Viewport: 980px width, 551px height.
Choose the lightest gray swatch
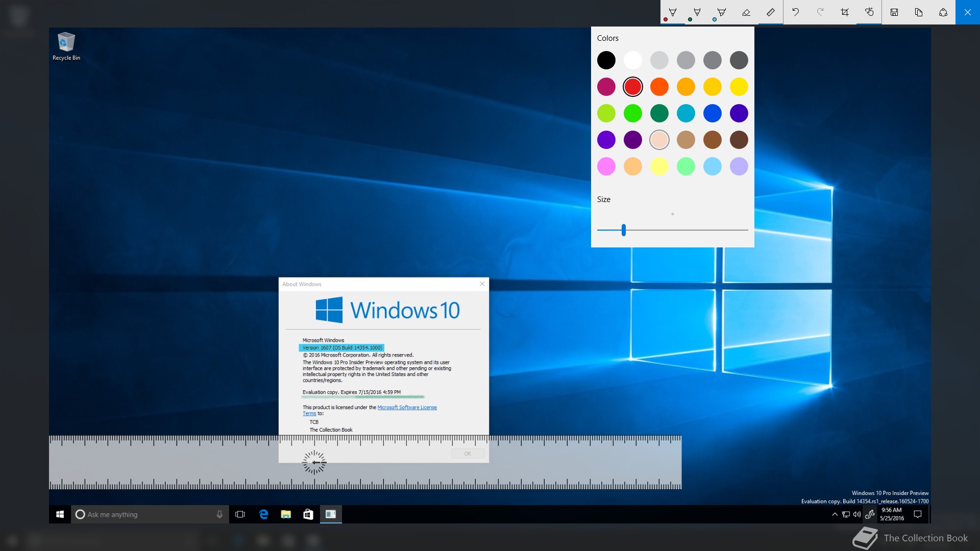click(659, 60)
